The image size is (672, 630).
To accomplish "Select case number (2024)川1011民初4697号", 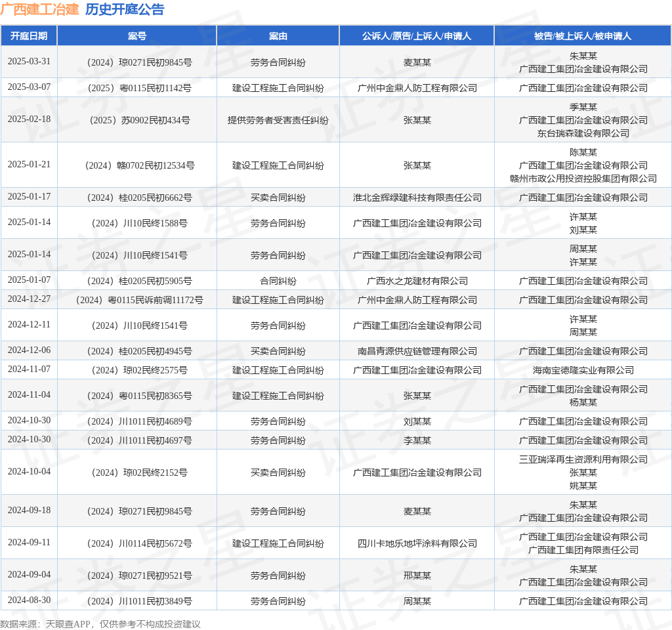I will (x=140, y=440).
